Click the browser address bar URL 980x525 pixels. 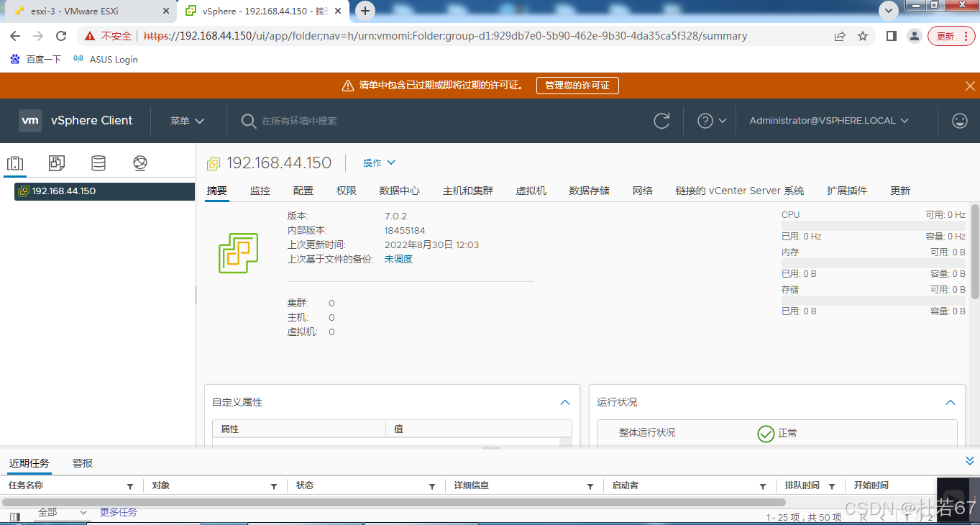click(x=445, y=36)
